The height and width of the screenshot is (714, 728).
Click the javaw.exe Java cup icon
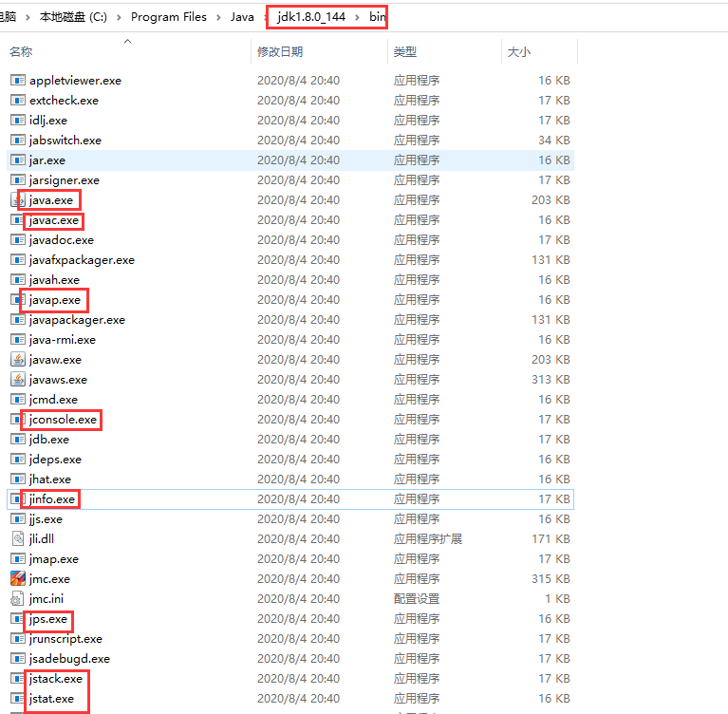pyautogui.click(x=18, y=360)
